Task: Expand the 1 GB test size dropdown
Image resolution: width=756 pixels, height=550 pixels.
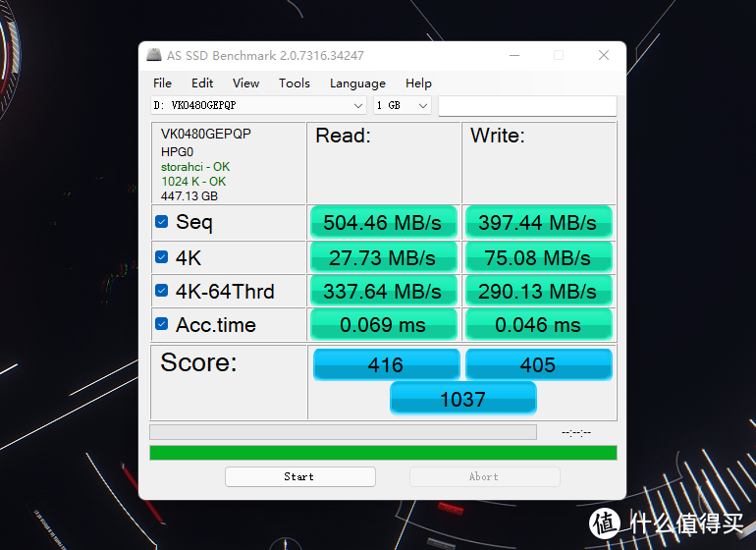Action: [x=403, y=105]
